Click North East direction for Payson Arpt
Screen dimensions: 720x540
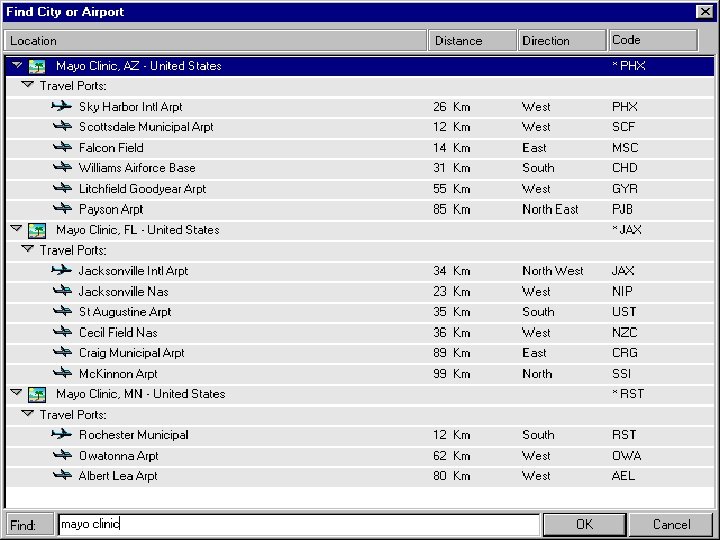coord(550,209)
